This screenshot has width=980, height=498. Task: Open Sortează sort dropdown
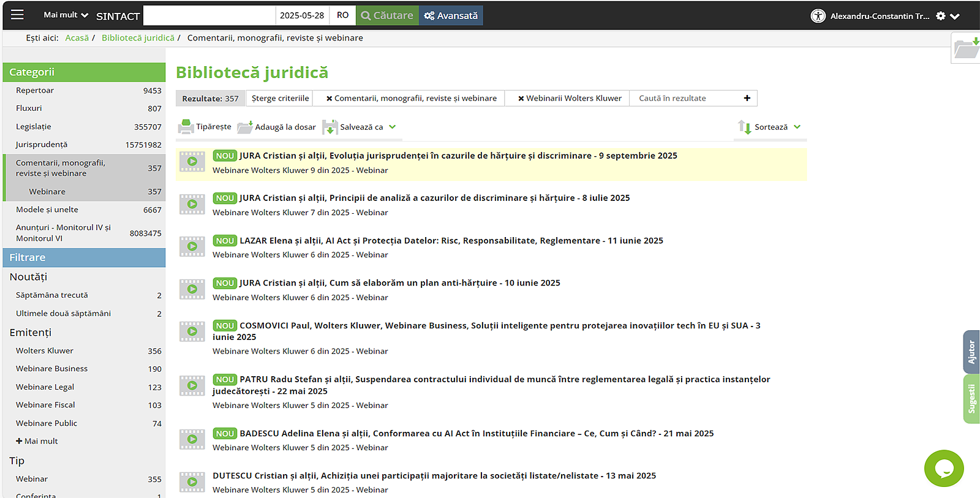click(x=770, y=127)
